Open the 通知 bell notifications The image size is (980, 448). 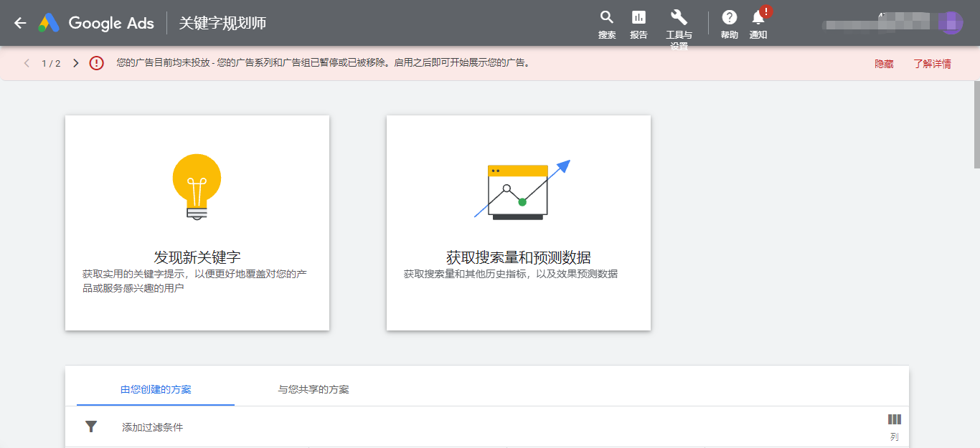point(758,18)
